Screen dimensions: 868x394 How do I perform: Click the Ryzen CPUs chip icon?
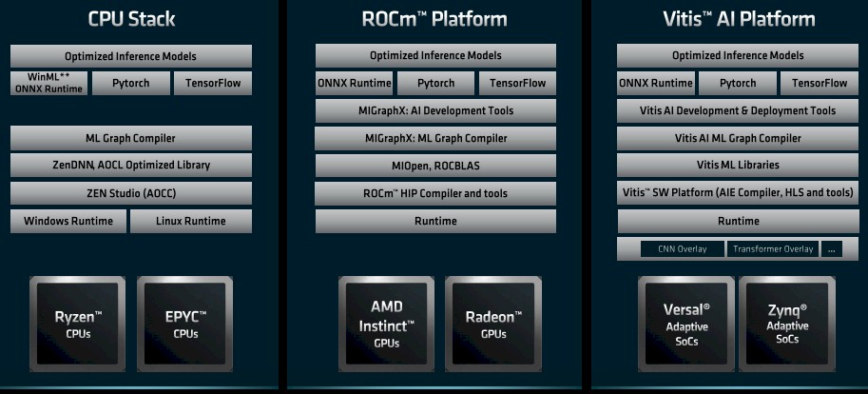[x=78, y=325]
